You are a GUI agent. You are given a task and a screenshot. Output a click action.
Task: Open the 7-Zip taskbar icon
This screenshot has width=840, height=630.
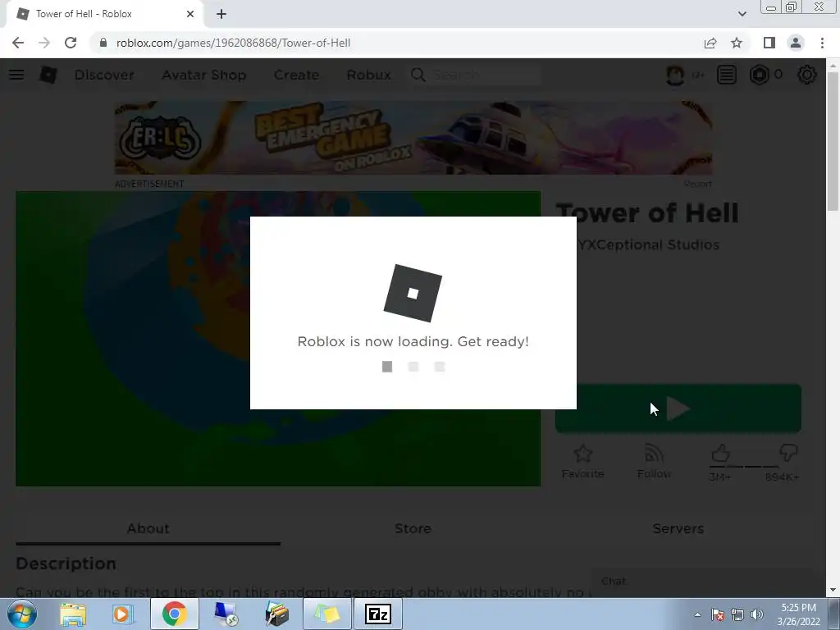point(377,614)
